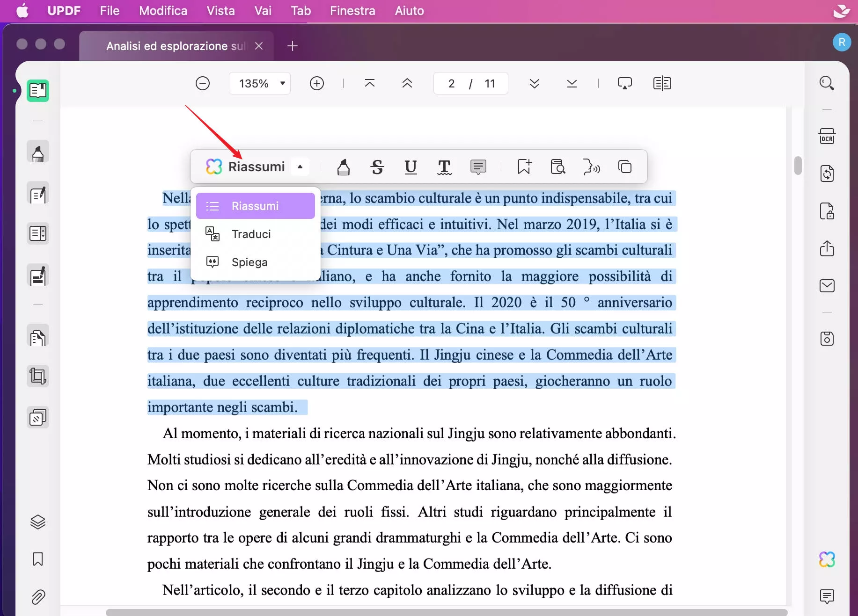
Task: Jump to the first page
Action: coord(369,83)
